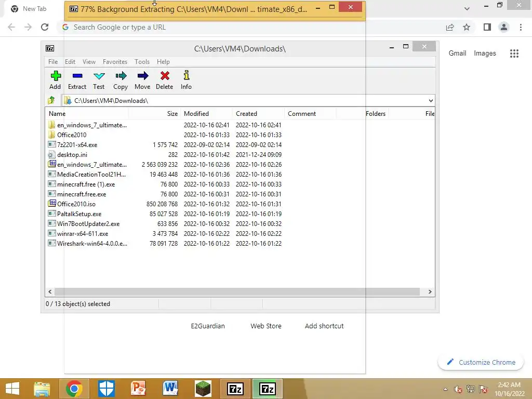Open Minecraft taskbar icon
The image size is (532, 399).
click(x=203, y=389)
